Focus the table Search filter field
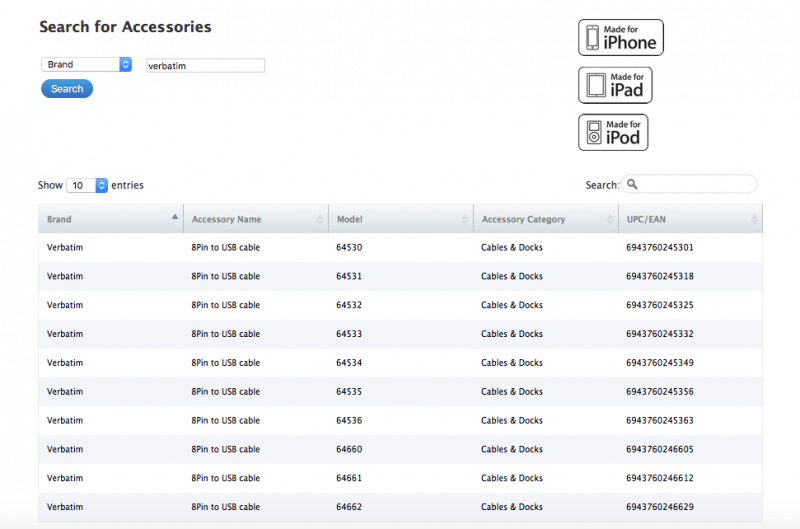Screen dimensions: 800x529 [x=689, y=184]
